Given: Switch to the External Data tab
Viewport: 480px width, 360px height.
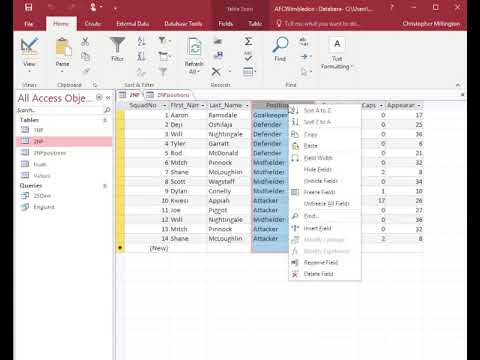Looking at the screenshot, I should pos(132,24).
